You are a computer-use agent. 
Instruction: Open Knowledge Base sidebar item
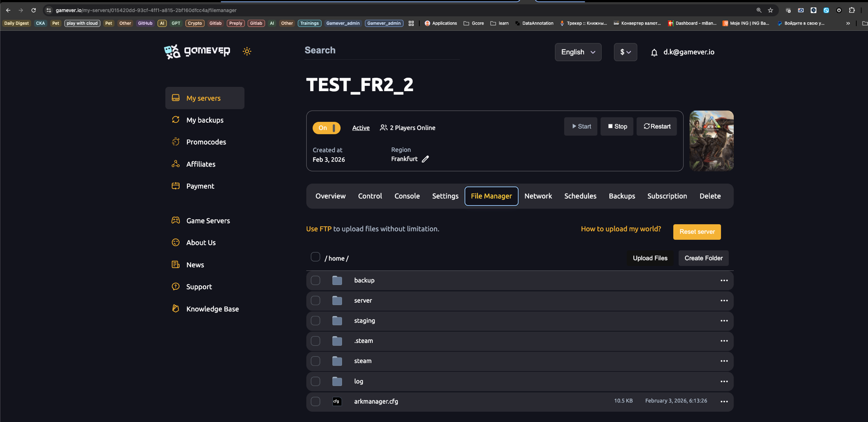point(205,309)
